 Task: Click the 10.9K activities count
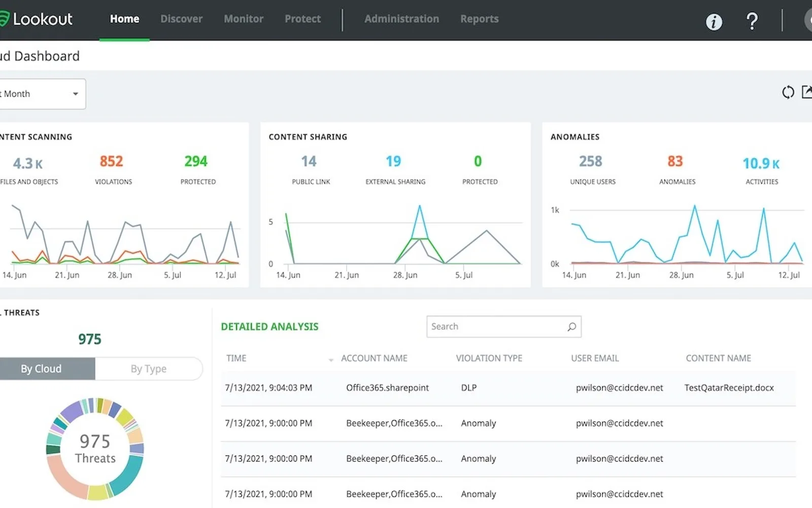[761, 164]
